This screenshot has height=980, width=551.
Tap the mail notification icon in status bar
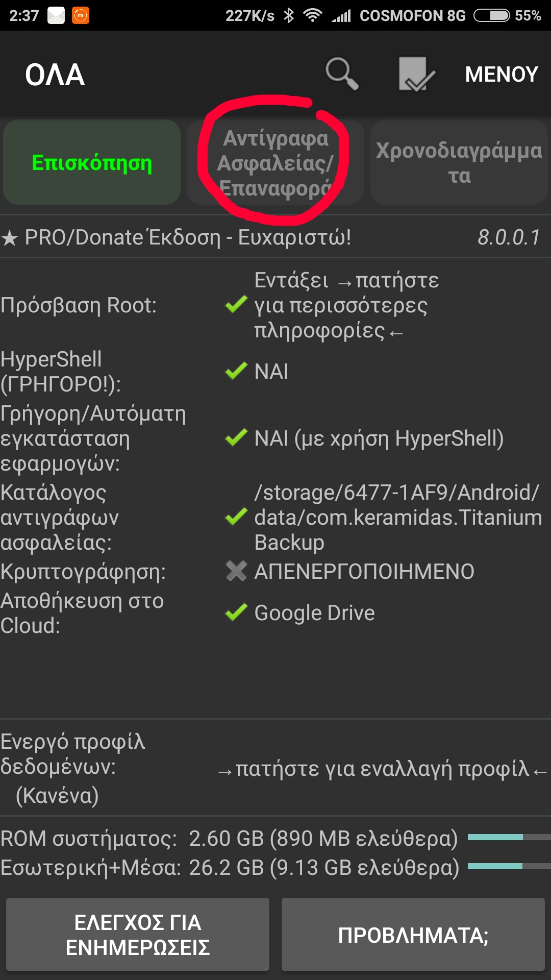(56, 15)
